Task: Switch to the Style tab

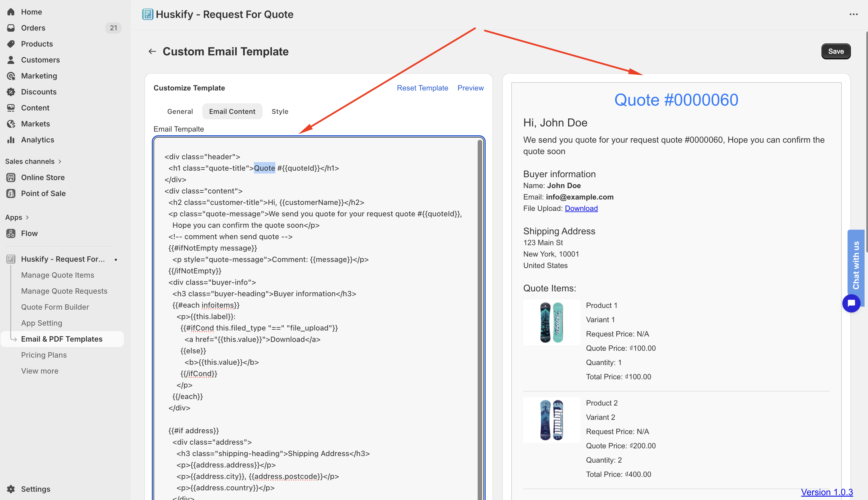Action: [280, 111]
